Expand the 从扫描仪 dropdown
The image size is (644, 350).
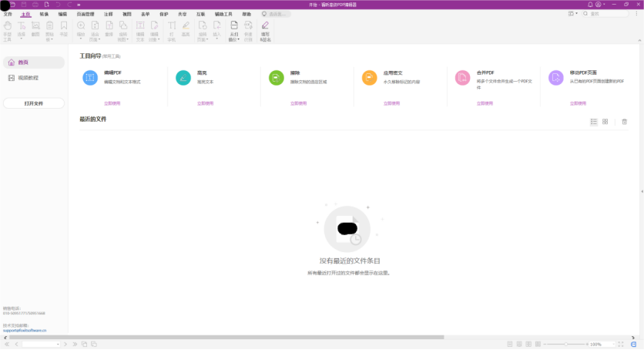tap(235, 39)
